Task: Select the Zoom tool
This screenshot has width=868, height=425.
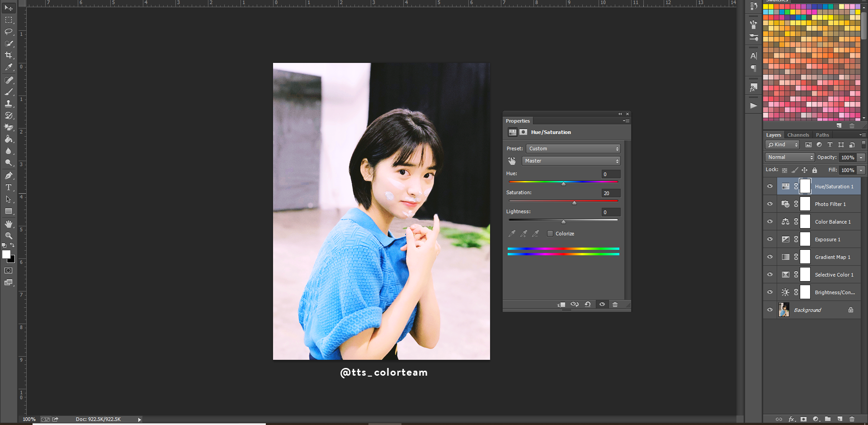Action: coord(9,236)
